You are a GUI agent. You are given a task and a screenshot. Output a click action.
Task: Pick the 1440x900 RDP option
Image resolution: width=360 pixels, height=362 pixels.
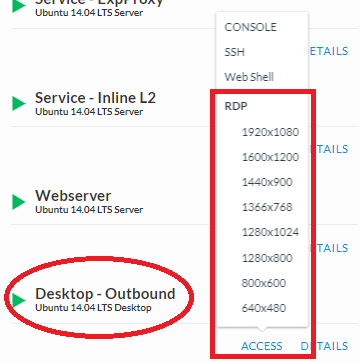coord(267,182)
